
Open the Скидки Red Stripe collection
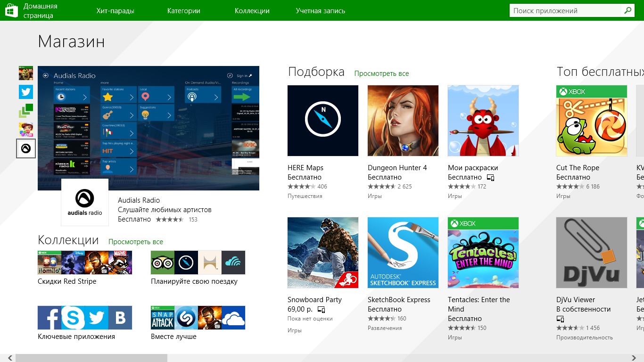point(85,269)
